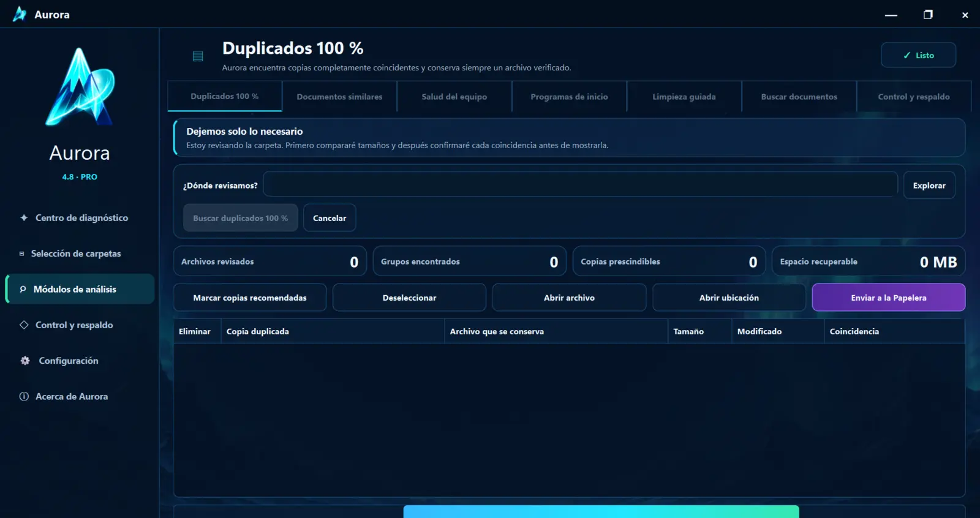
Task: Click the Espacio recuperable 0 MB value
Action: click(x=938, y=262)
